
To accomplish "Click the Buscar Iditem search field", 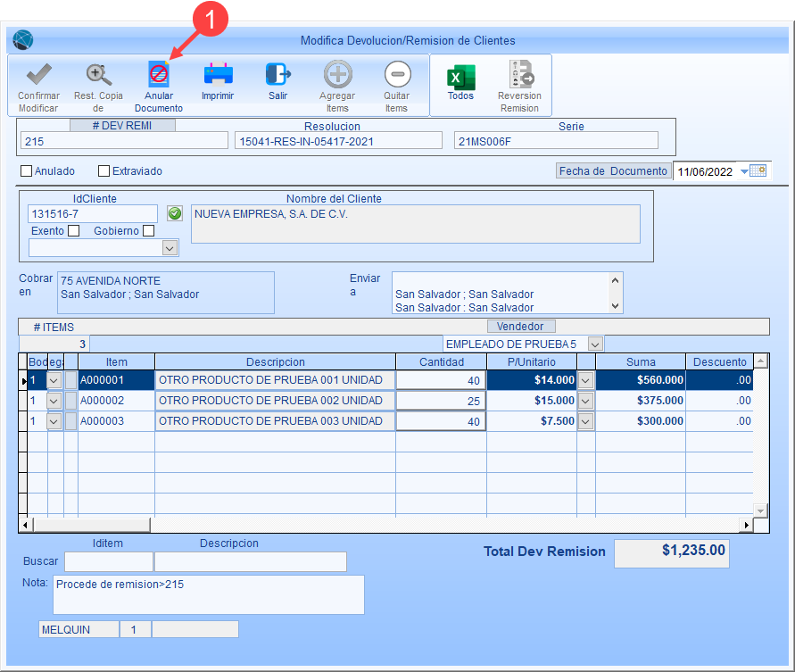I will 109,561.
